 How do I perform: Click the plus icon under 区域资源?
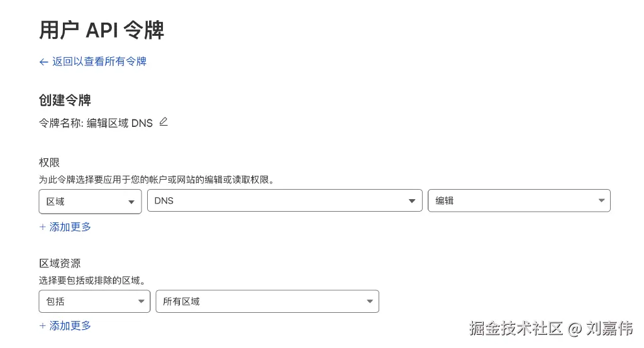tap(43, 326)
